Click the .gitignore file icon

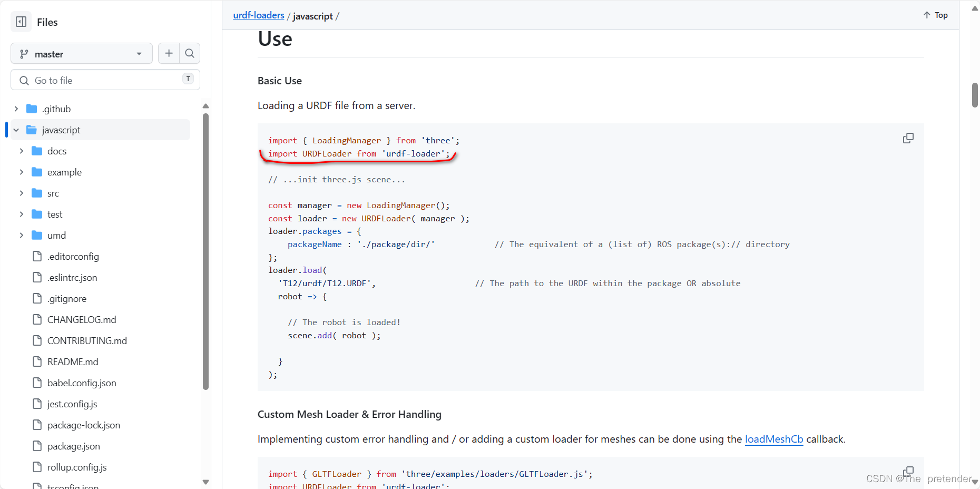coord(36,298)
